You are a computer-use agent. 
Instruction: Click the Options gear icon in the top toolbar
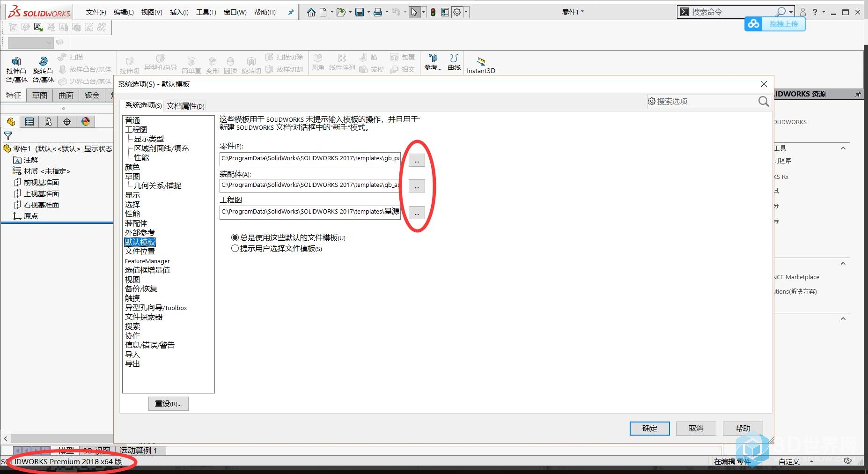pyautogui.click(x=457, y=12)
